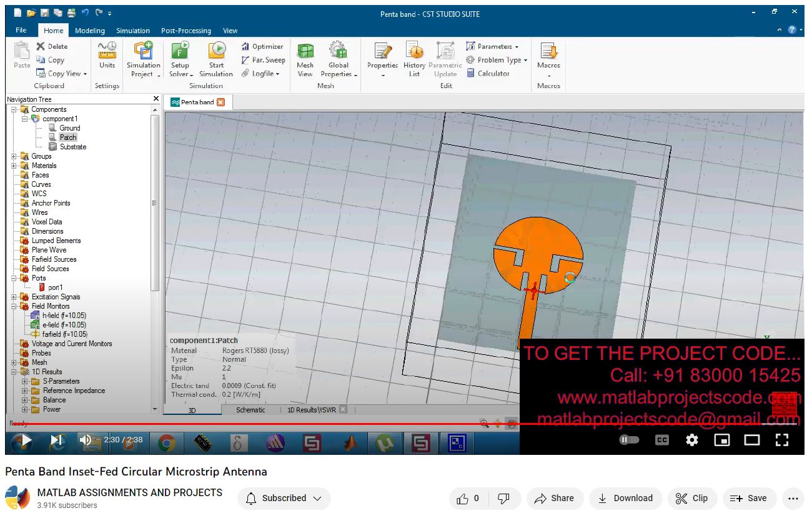The height and width of the screenshot is (518, 812).
Task: Click the Units settings icon
Action: [x=107, y=52]
